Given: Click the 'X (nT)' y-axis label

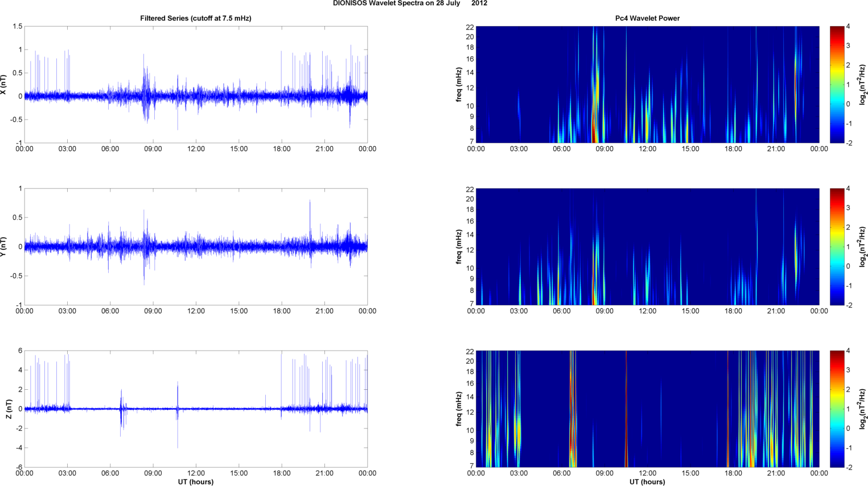Looking at the screenshot, I should [4, 85].
